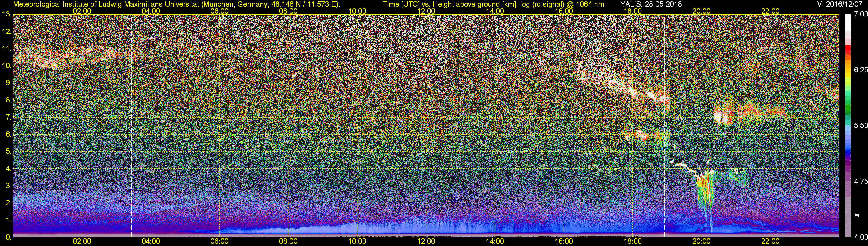Click the 02:00 label on the bottom time axis
This screenshot has height=246, width=868.
pyautogui.click(x=82, y=241)
